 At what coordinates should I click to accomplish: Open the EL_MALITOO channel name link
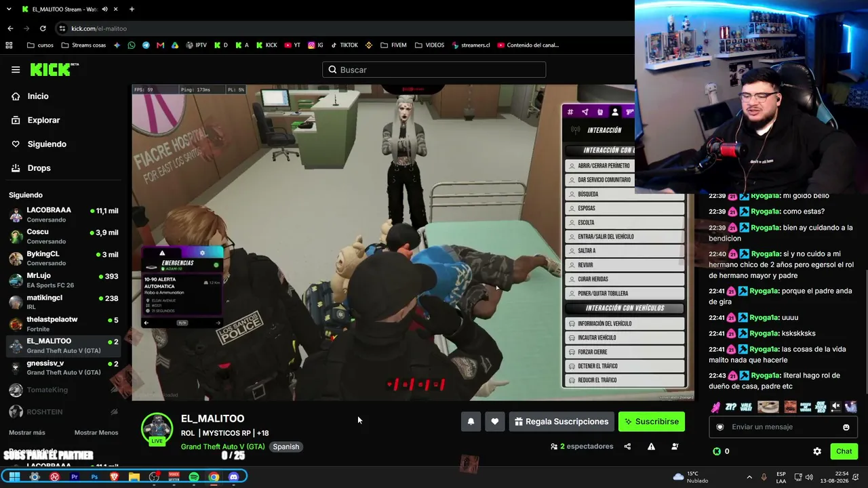tap(212, 419)
